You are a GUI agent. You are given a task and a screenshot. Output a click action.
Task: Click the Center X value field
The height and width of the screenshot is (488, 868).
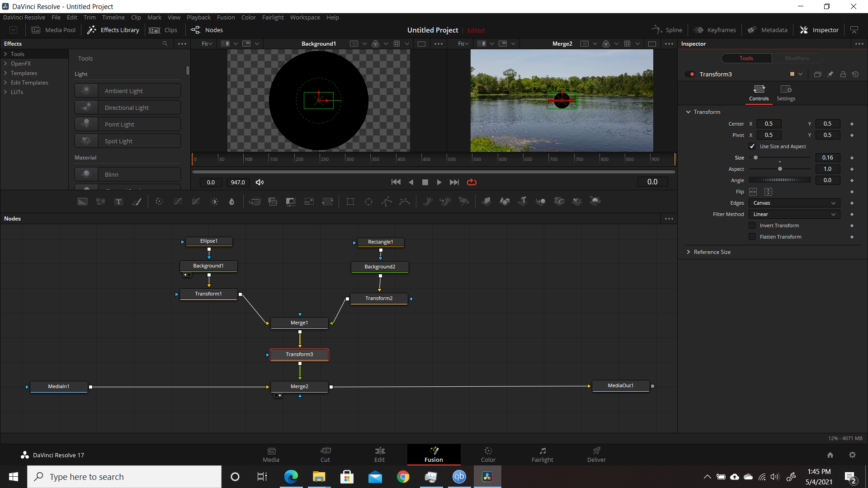click(769, 124)
